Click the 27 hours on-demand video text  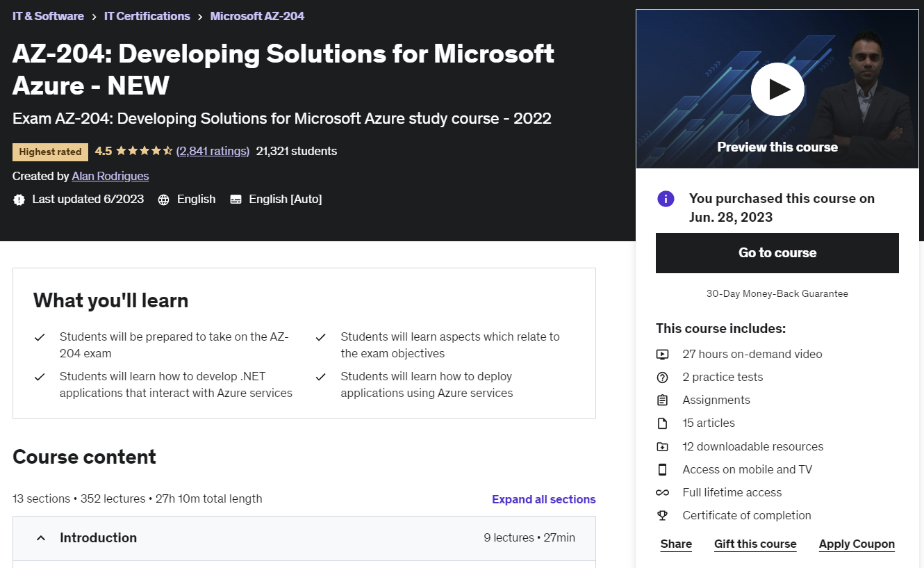pyautogui.click(x=752, y=354)
